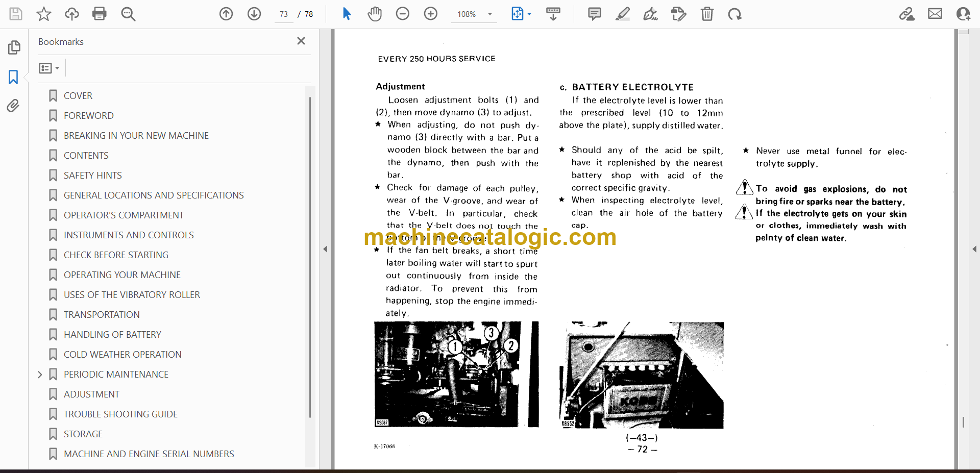
Task: Click the dynamo engine photo
Action: point(456,375)
